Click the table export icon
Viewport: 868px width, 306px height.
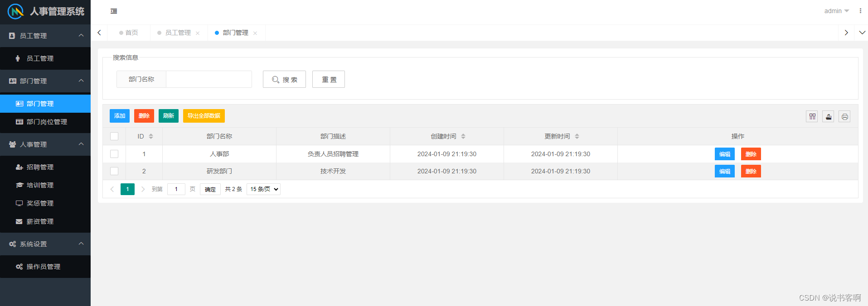pos(829,117)
